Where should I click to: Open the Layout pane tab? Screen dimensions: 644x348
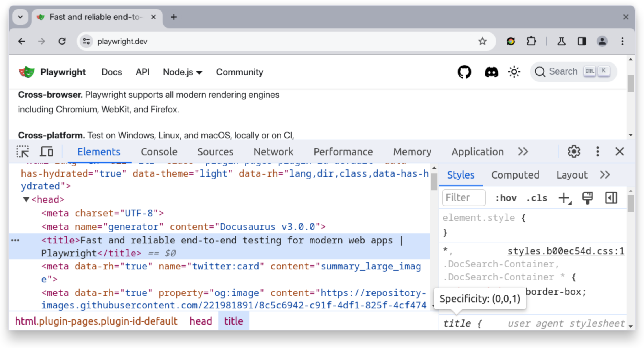click(x=572, y=175)
